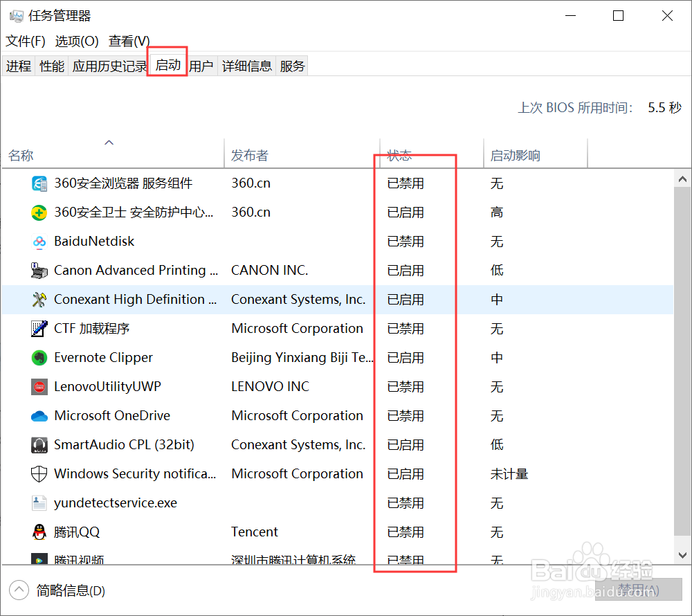The height and width of the screenshot is (616, 692).
Task: Select the Microsoft OneDrive entry name
Action: click(x=112, y=416)
